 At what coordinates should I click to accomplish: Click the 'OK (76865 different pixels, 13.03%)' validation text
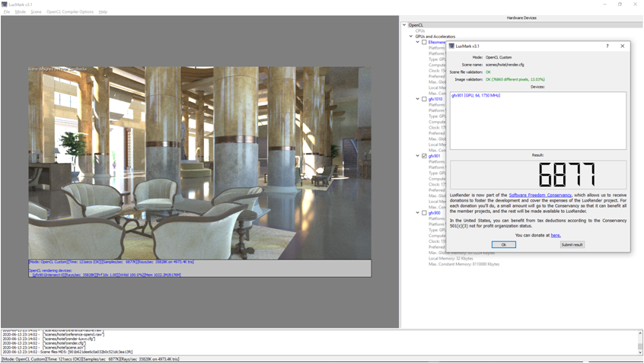click(x=515, y=79)
